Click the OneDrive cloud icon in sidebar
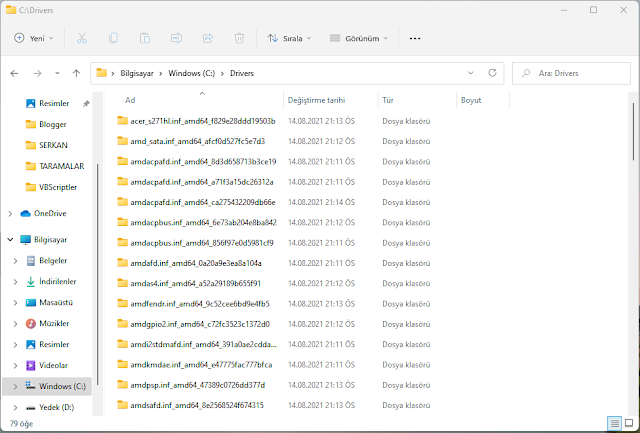Viewport: 640px width, 433px height. (25, 213)
